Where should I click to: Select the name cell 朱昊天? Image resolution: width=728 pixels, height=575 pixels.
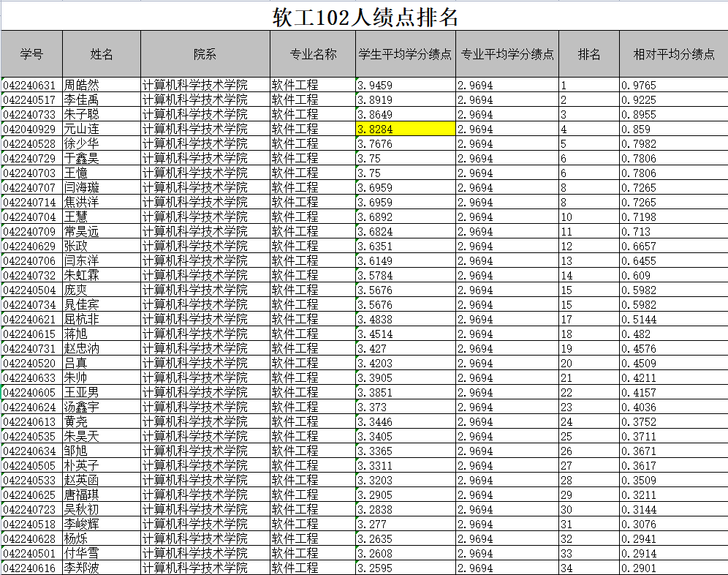101,437
